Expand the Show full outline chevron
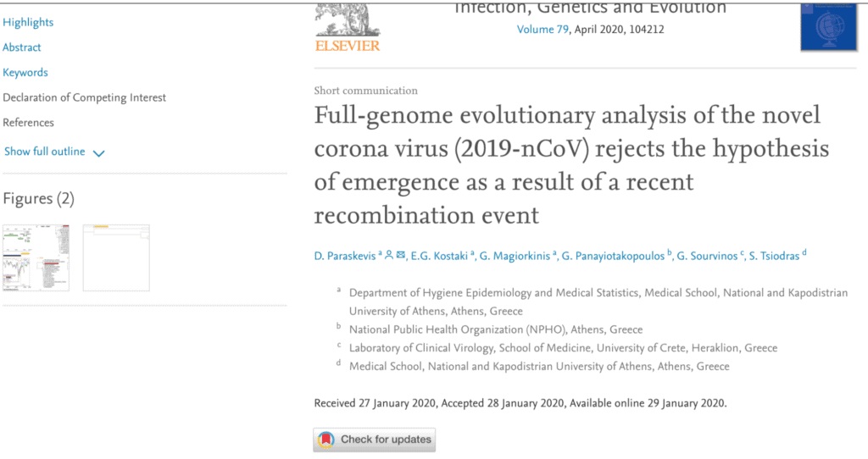 point(98,153)
